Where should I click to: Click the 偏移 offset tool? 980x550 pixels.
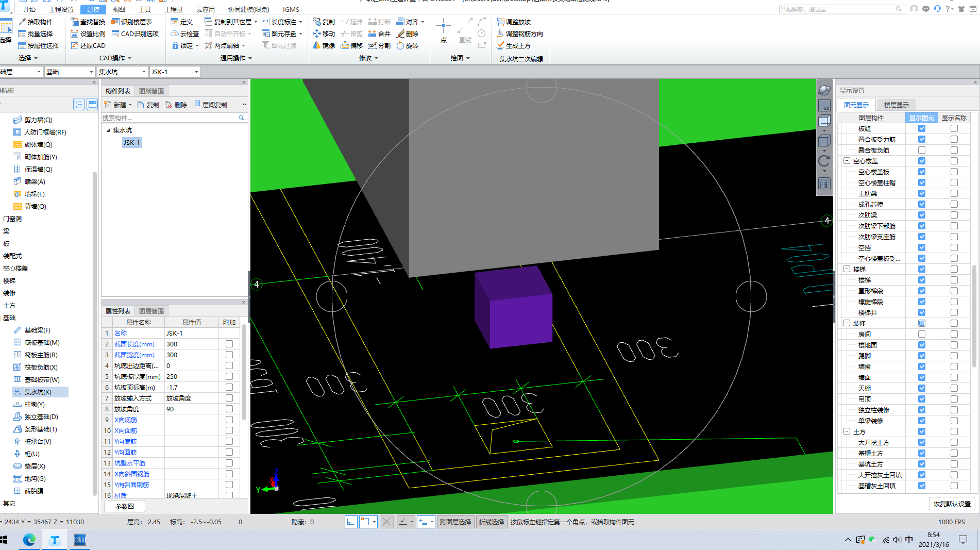click(x=352, y=45)
